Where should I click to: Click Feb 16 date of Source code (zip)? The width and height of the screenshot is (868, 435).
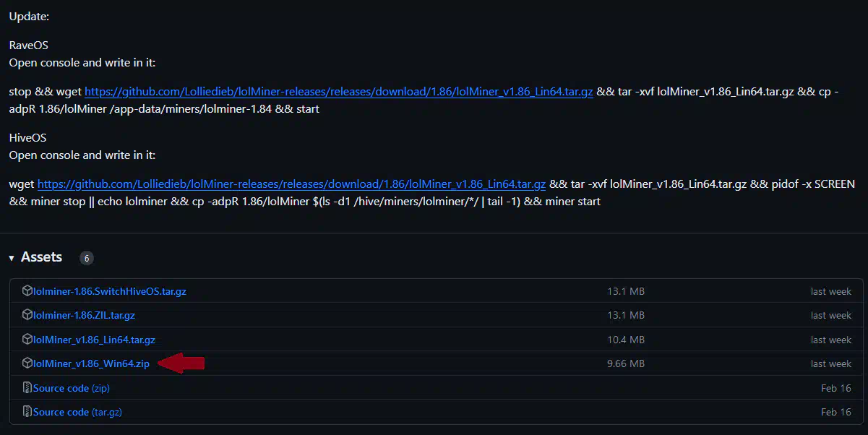836,388
